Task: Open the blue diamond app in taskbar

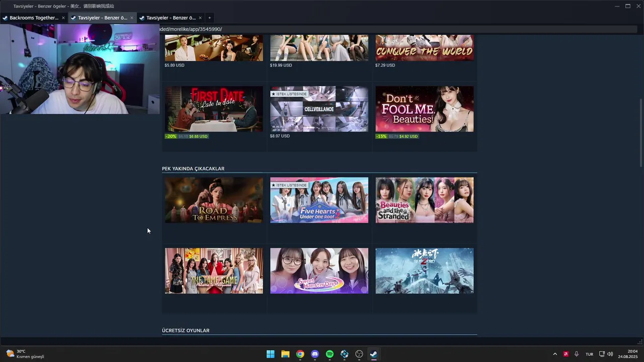Action: [x=344, y=354]
